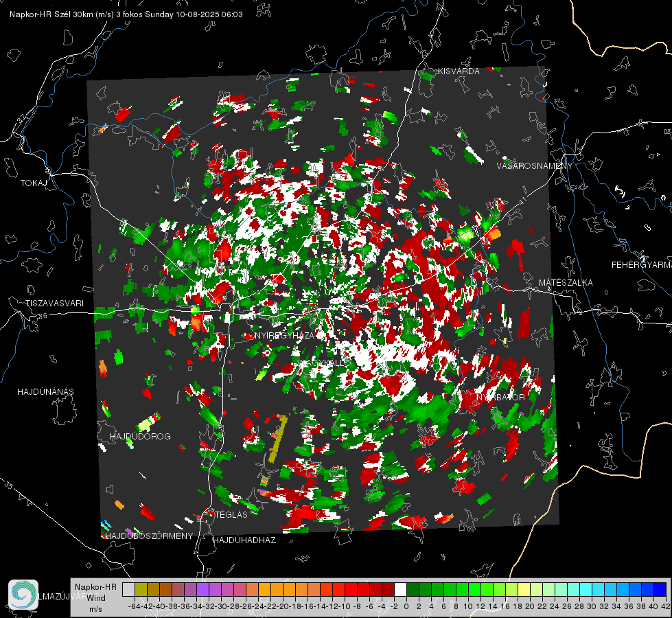
Task: Click the TOKAJ city label
Action: click(x=34, y=183)
